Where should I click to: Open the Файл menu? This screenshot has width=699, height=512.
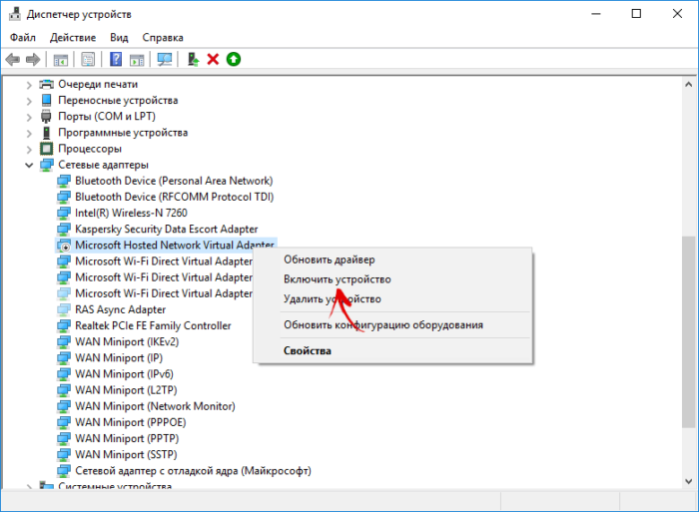tap(23, 37)
